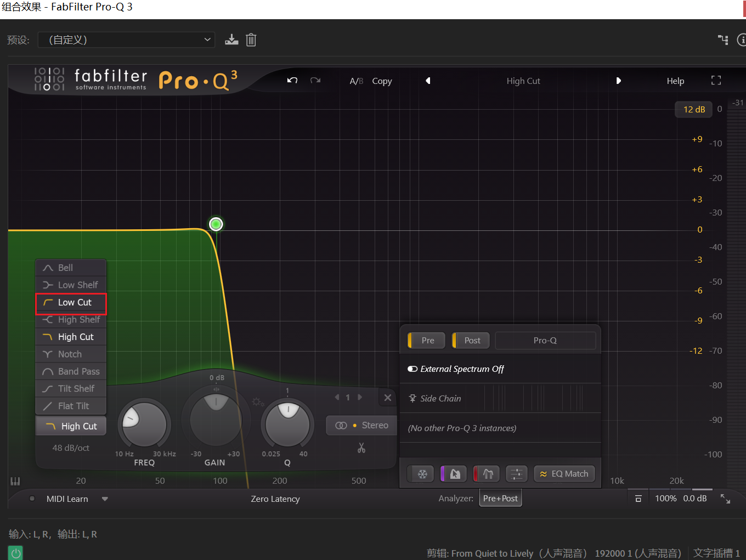
Task: Click the 0 dB gain readout
Action: 217,378
